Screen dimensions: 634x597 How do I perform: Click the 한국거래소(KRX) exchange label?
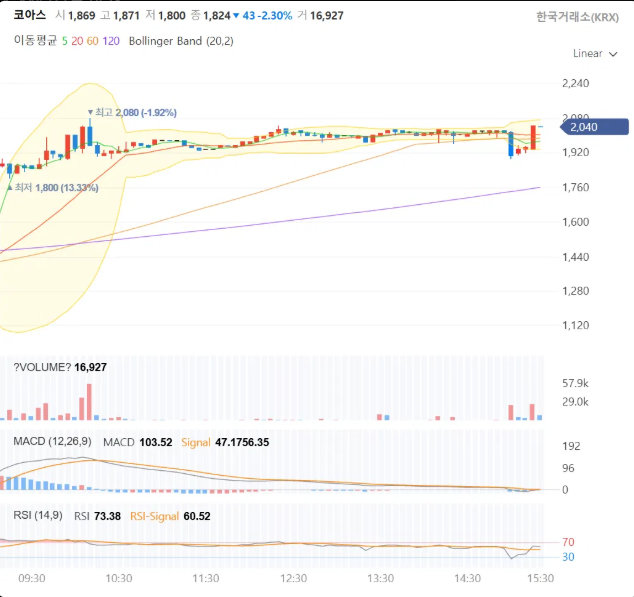pos(577,17)
